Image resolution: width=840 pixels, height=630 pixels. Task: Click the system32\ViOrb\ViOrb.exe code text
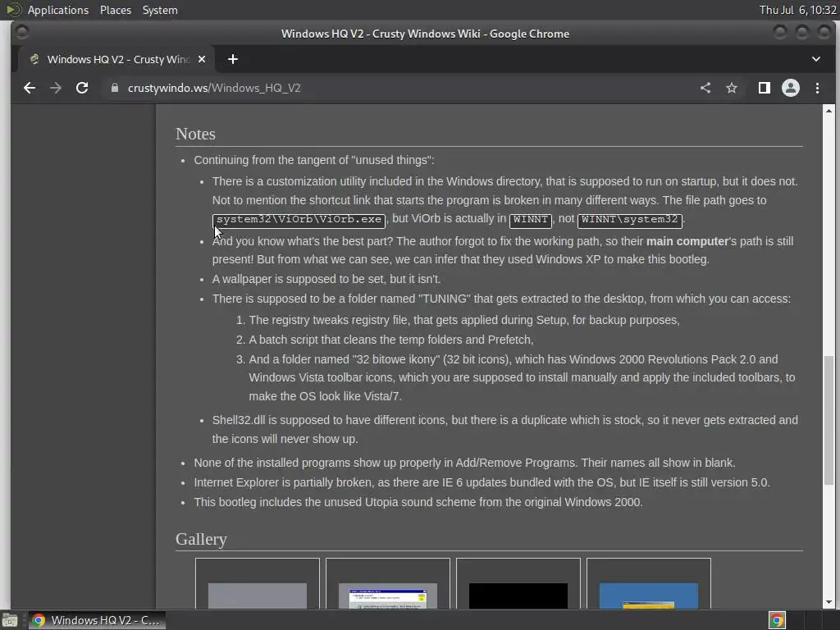click(299, 220)
